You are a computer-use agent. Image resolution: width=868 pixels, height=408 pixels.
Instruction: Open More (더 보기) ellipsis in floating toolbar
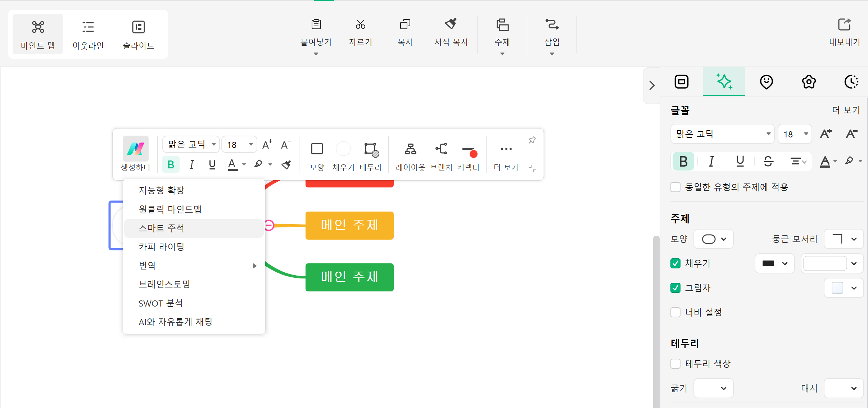(506, 149)
